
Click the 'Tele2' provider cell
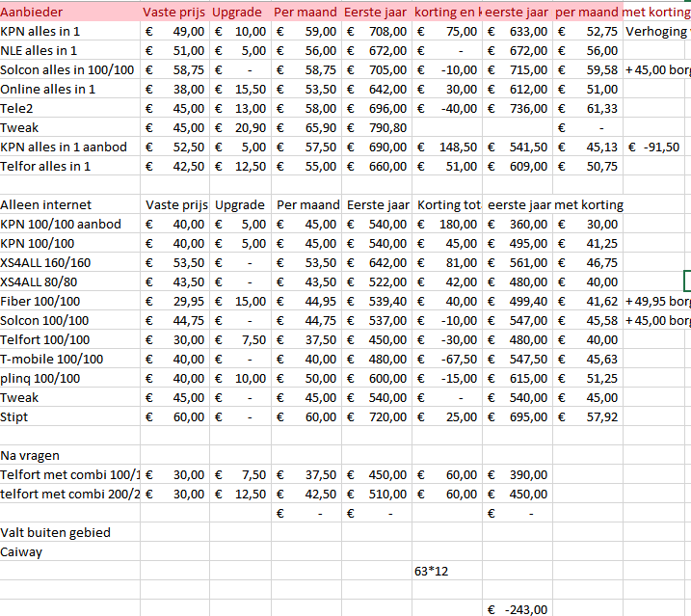pos(70,109)
